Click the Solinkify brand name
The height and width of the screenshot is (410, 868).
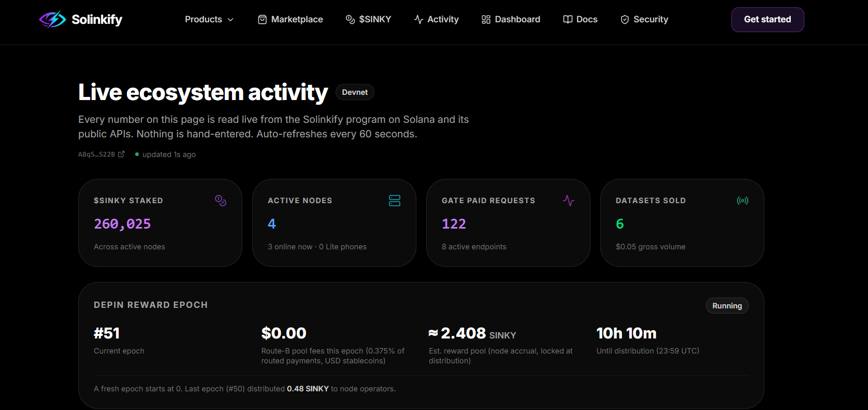(97, 20)
